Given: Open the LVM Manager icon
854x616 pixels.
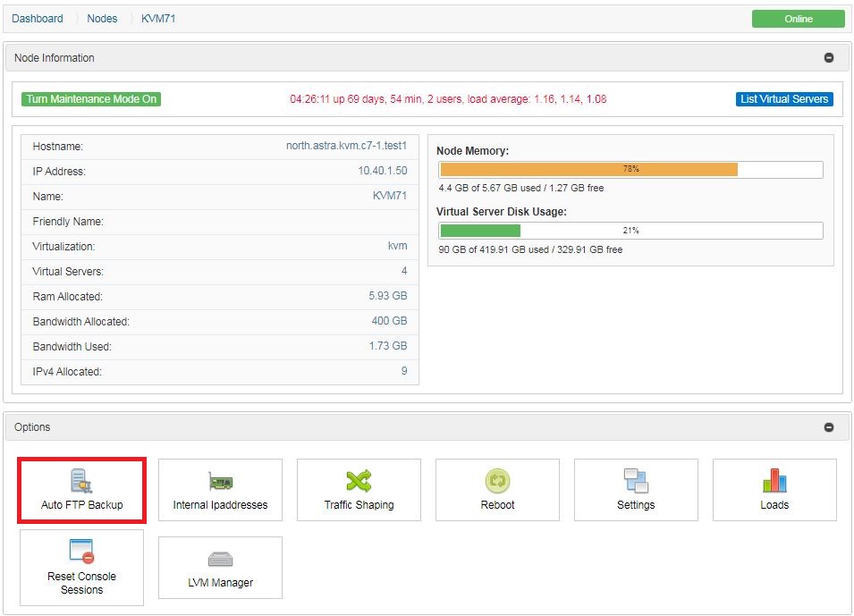Looking at the screenshot, I should (220, 560).
